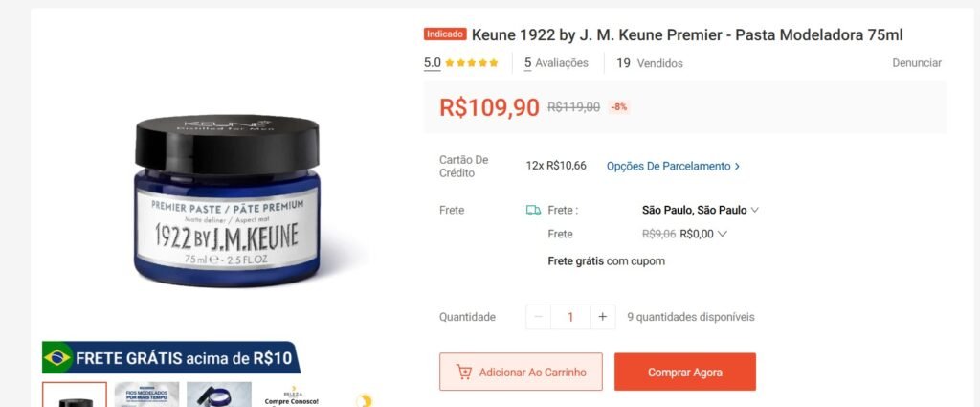Click the five-star rating icons

(x=472, y=63)
